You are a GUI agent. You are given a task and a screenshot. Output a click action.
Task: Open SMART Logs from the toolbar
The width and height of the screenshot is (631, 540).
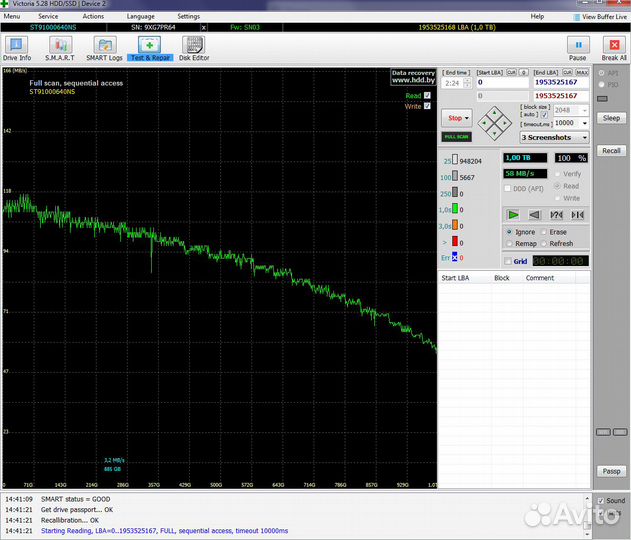[x=104, y=48]
